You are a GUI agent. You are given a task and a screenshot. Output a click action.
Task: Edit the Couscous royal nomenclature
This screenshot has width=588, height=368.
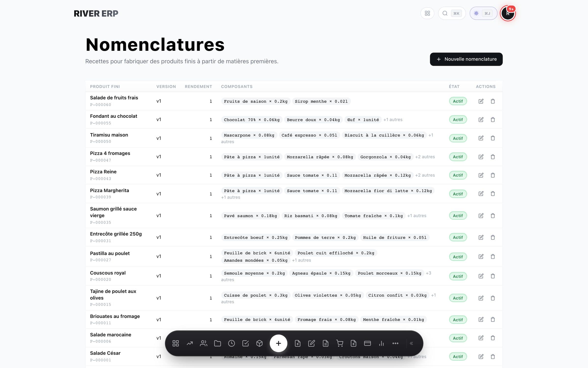pyautogui.click(x=481, y=276)
